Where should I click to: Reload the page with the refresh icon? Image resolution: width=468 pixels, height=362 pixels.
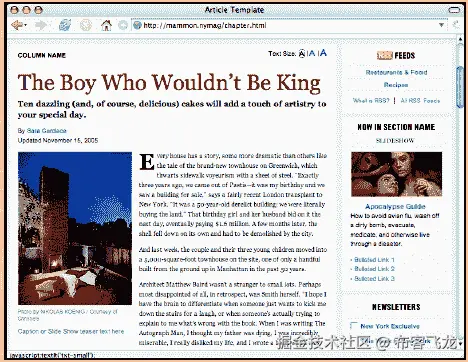point(65,25)
